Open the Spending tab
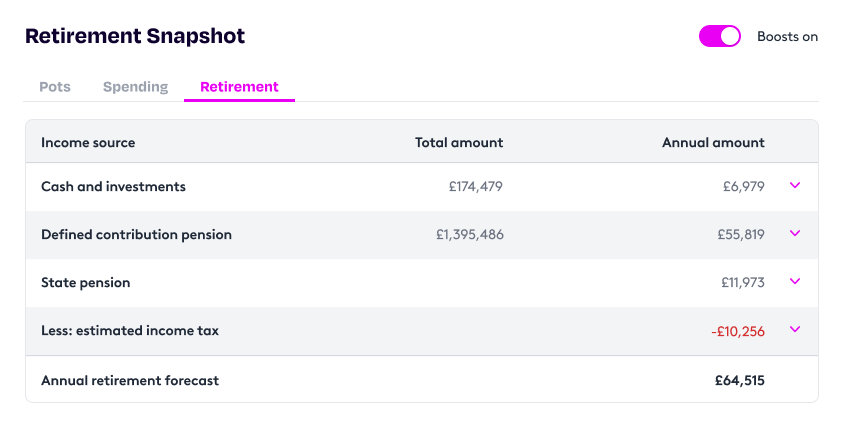 coord(135,87)
